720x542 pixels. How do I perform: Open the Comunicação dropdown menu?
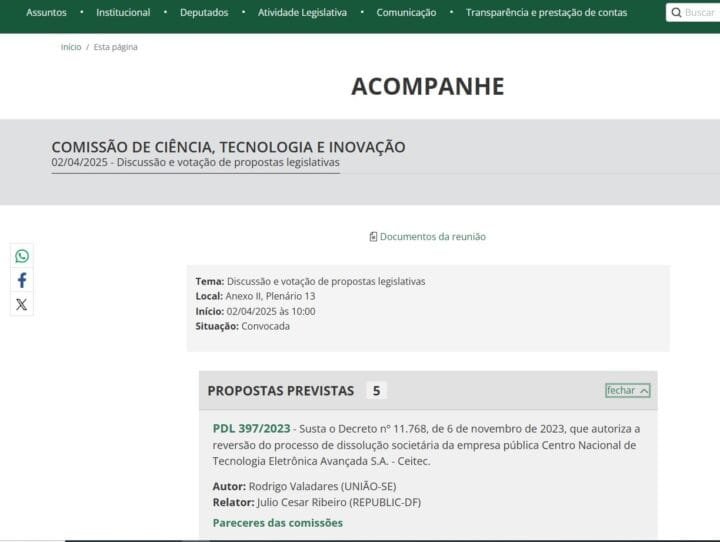click(x=406, y=13)
